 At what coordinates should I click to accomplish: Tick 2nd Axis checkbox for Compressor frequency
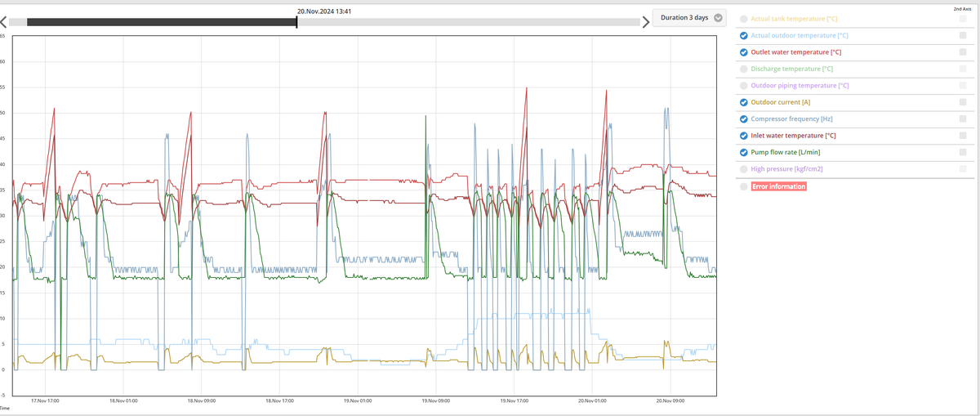click(x=963, y=119)
